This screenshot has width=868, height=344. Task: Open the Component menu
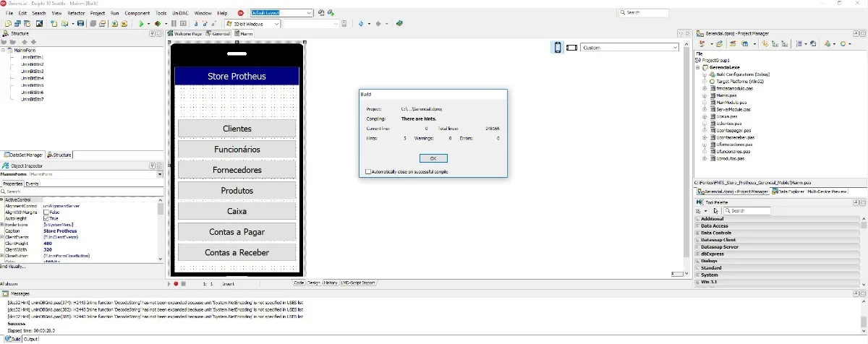(137, 13)
